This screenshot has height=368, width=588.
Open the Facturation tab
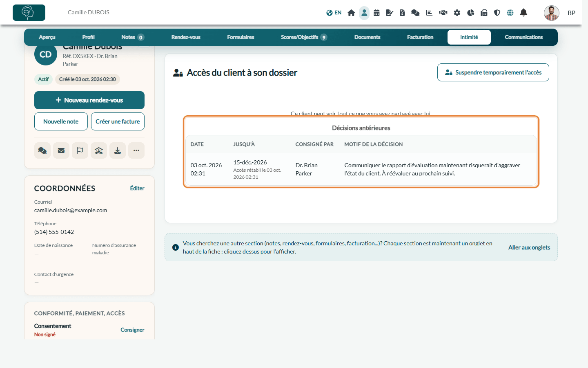[420, 37]
